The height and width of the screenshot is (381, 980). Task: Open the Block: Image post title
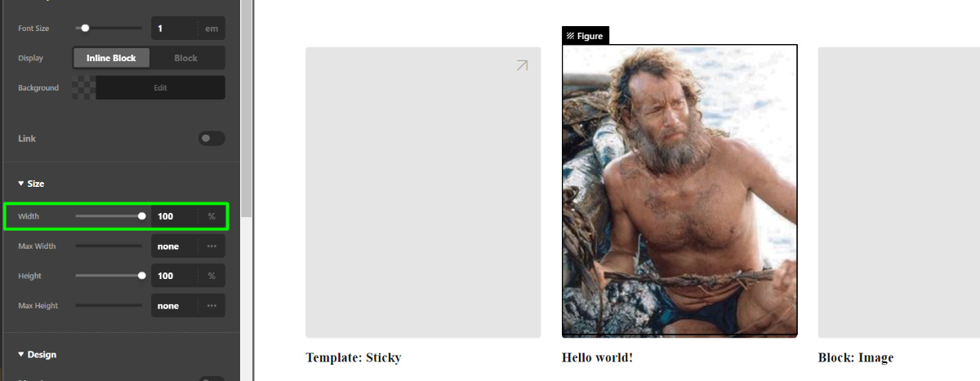pos(856,357)
